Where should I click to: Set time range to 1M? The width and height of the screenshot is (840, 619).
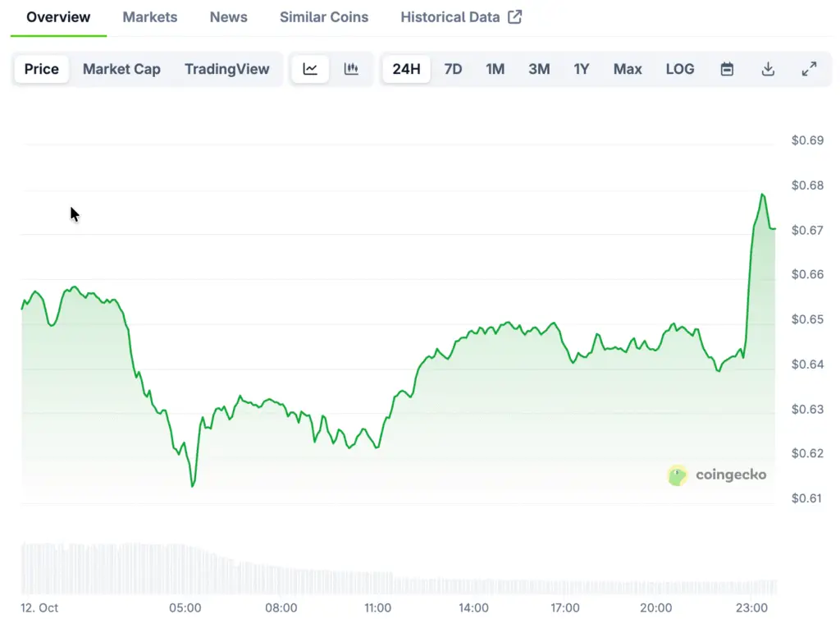[495, 69]
